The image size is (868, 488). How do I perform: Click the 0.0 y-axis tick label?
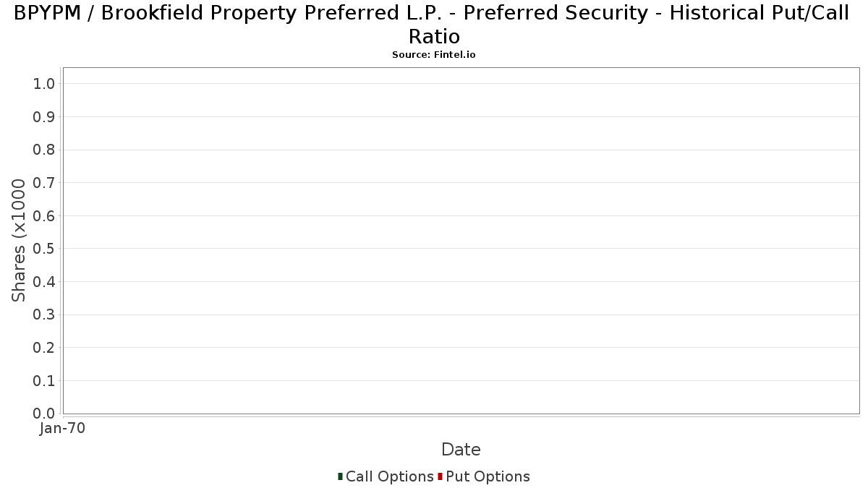pyautogui.click(x=44, y=414)
